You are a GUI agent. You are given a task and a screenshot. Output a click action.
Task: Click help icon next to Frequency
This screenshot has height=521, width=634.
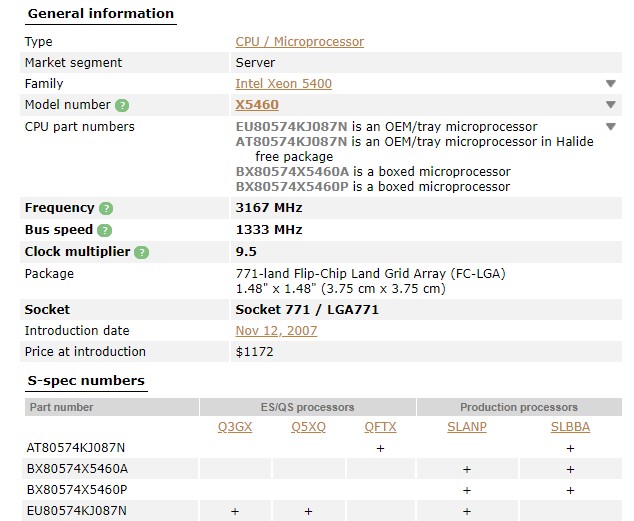(106, 209)
